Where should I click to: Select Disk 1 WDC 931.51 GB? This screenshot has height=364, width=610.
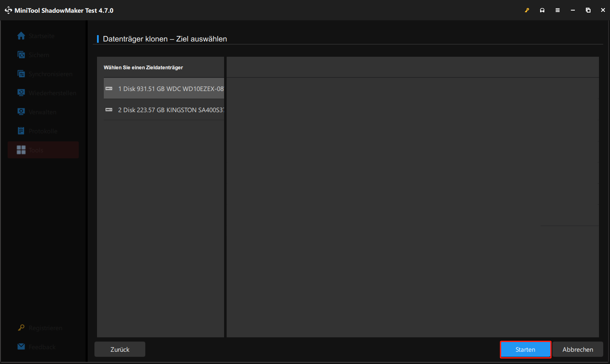(x=164, y=88)
